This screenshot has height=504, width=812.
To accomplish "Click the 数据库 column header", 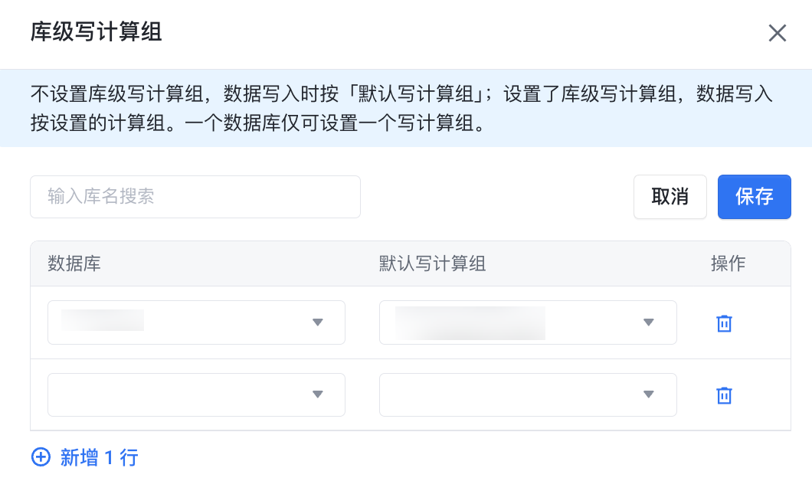I will click(74, 264).
